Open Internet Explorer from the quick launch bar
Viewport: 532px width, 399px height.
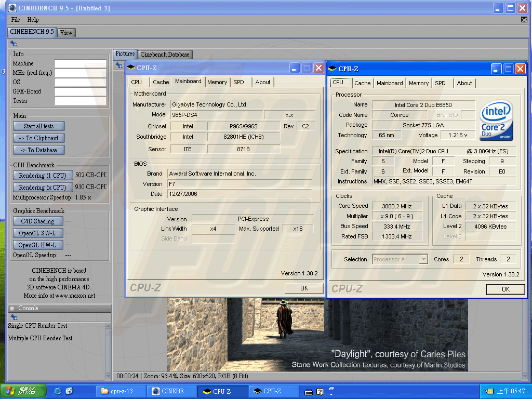[x=58, y=391]
